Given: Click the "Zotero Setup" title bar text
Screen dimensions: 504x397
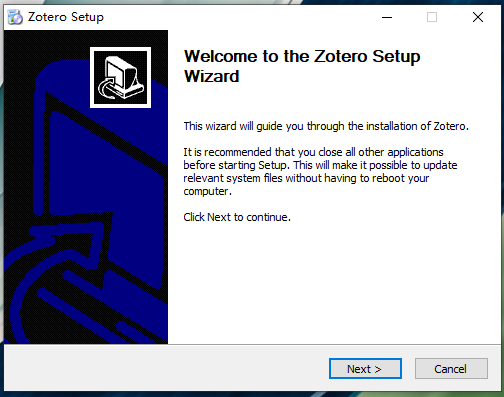Looking at the screenshot, I should coord(66,17).
